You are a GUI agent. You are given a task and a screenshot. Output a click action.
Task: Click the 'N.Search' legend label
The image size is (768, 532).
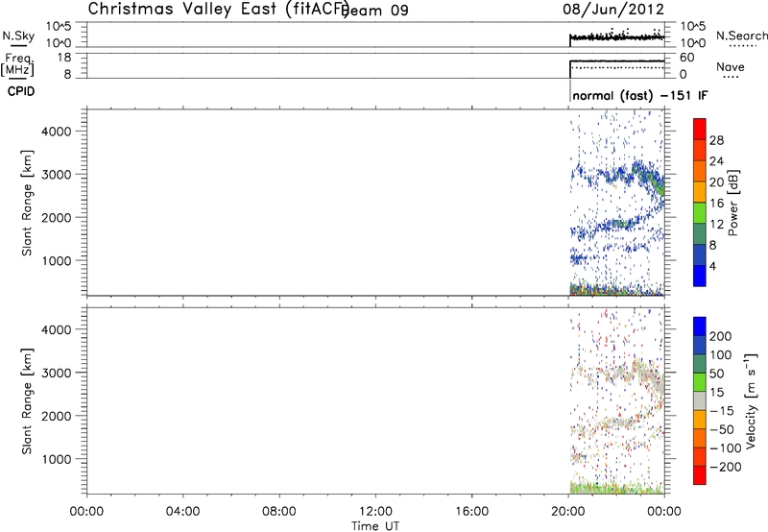pyautogui.click(x=741, y=36)
